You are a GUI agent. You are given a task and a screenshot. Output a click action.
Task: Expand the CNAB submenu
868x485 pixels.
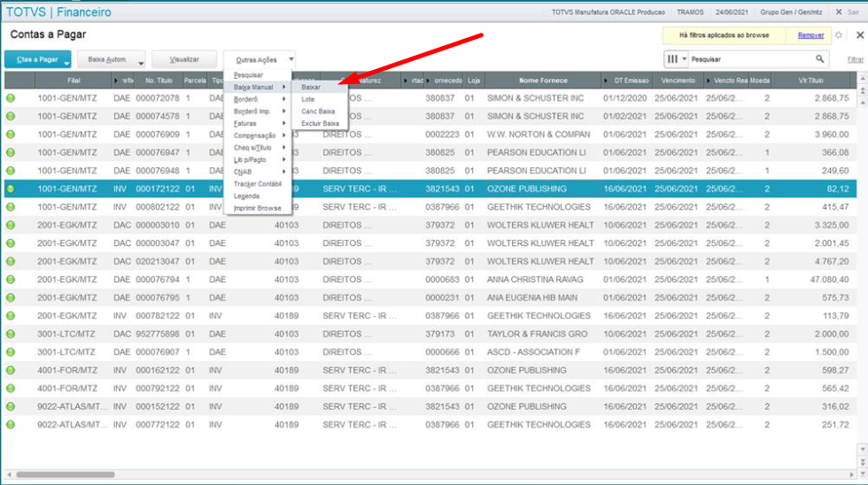pos(258,172)
